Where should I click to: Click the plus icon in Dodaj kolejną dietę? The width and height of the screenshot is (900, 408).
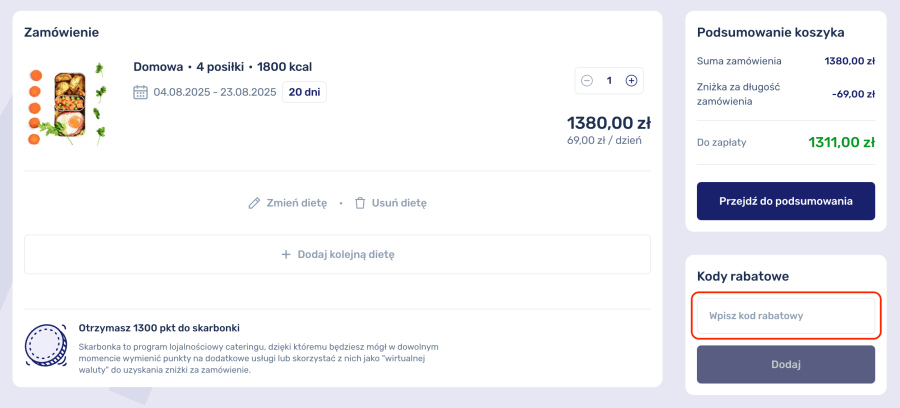click(286, 254)
